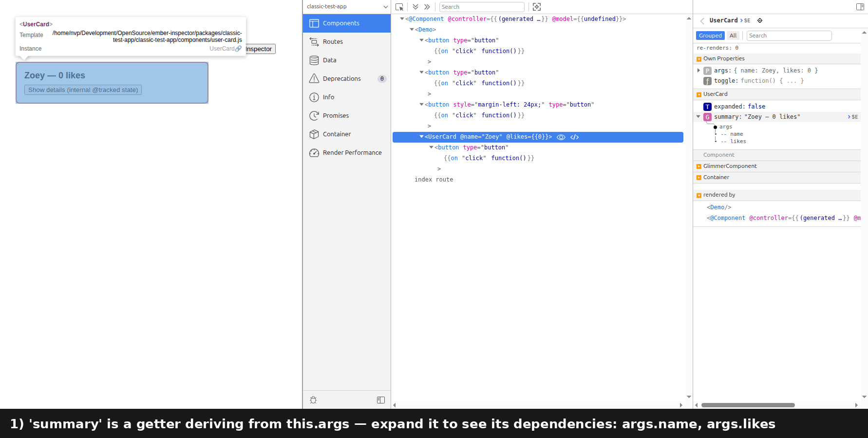Click the component tree right scroll arrow
Image resolution: width=868 pixels, height=438 pixels.
(681, 405)
